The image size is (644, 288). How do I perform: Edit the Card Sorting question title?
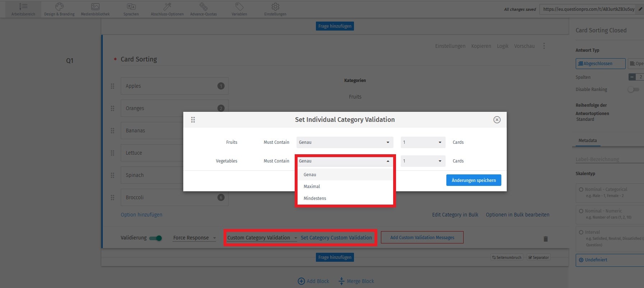coord(139,59)
